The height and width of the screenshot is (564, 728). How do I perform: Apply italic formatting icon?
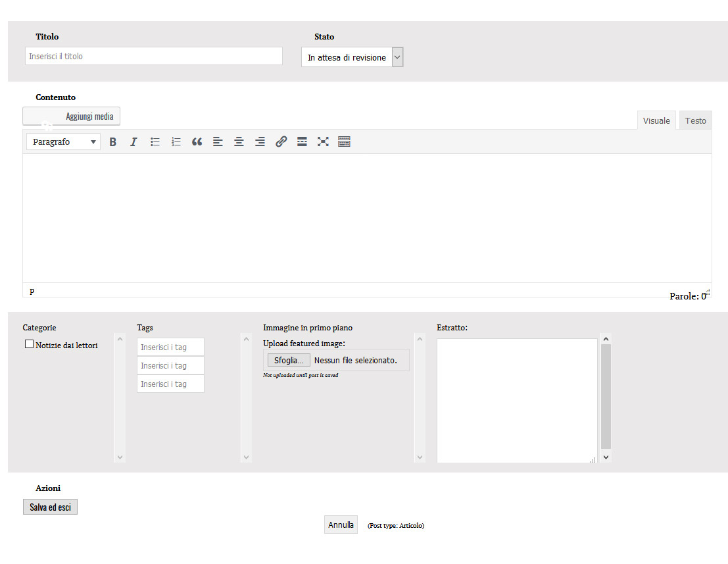[133, 141]
